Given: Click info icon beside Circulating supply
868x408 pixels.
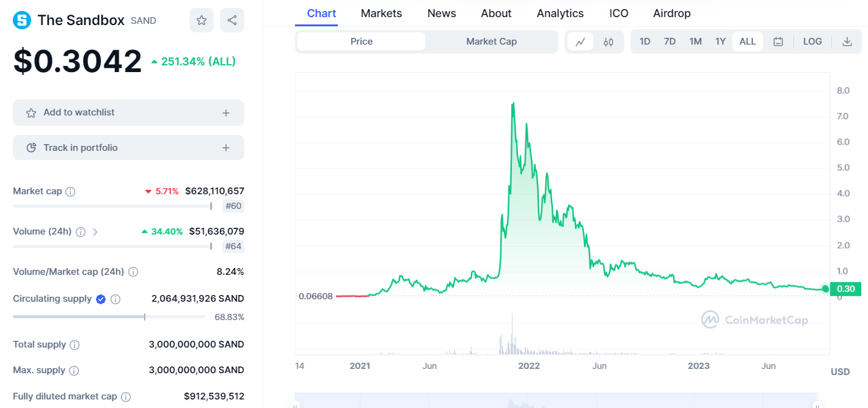Looking at the screenshot, I should (115, 299).
